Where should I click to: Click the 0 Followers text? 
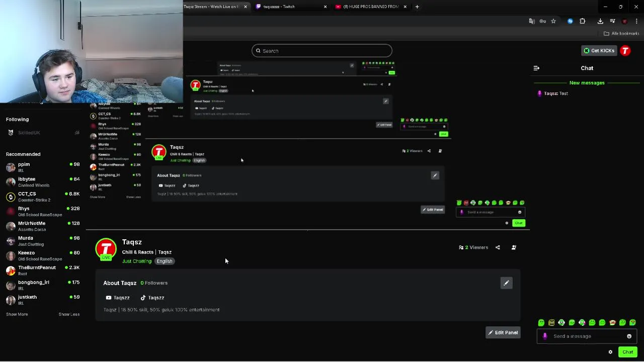154,283
